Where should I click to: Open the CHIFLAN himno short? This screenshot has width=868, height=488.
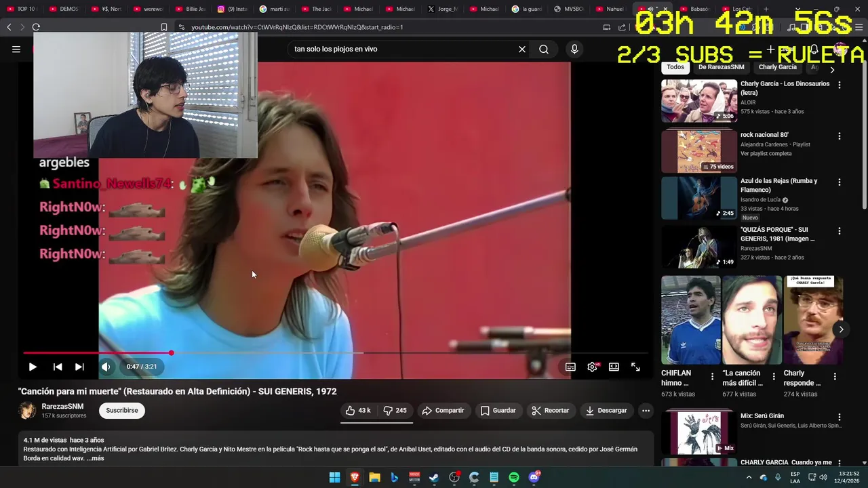click(x=691, y=320)
